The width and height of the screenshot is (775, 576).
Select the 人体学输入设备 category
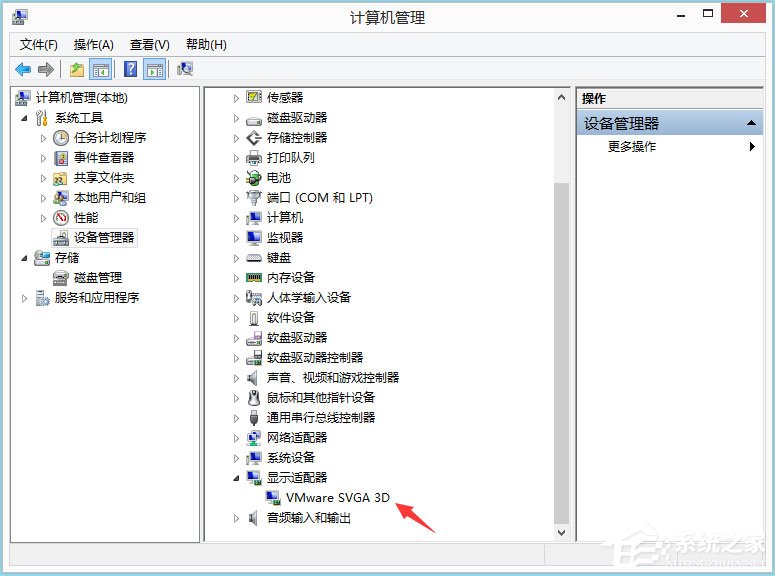point(309,298)
